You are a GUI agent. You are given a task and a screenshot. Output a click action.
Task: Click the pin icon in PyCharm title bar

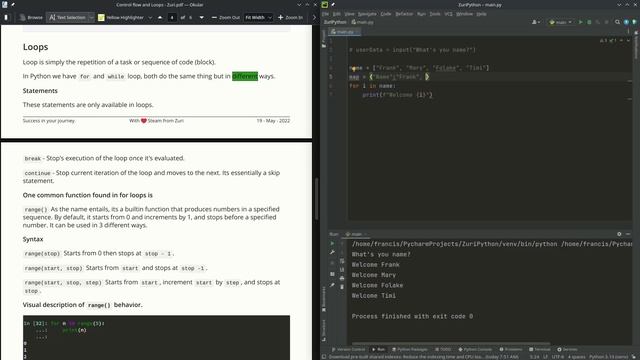(x=333, y=4)
